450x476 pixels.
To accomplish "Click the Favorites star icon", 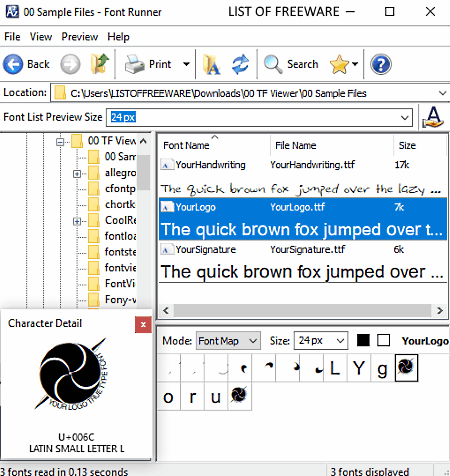I will pyautogui.click(x=339, y=64).
